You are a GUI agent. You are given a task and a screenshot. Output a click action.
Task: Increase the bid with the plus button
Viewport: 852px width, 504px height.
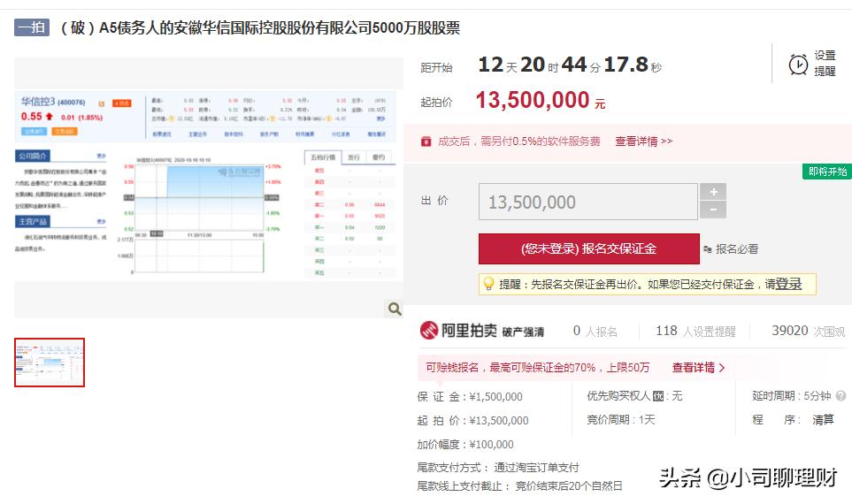click(713, 192)
